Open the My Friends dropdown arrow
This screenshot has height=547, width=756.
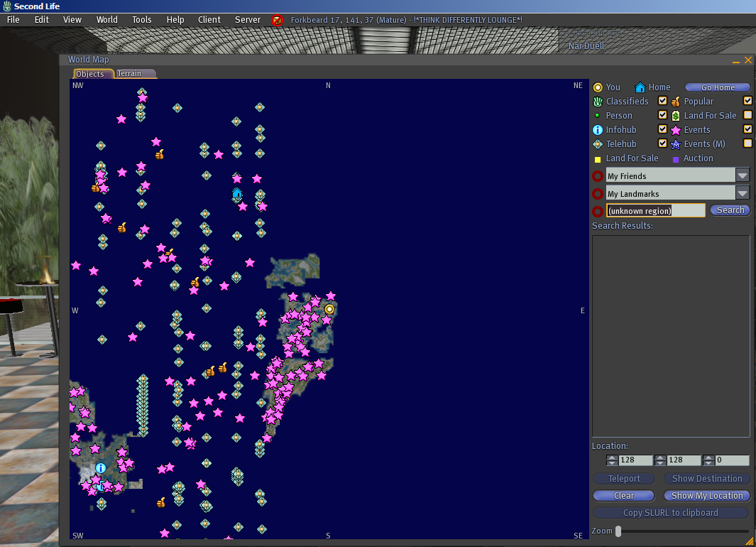743,175
